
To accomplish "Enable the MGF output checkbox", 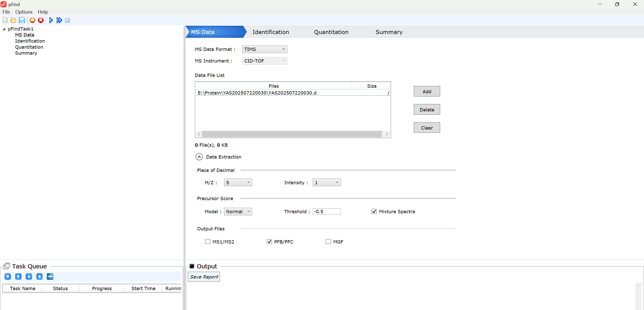I will (x=328, y=242).
